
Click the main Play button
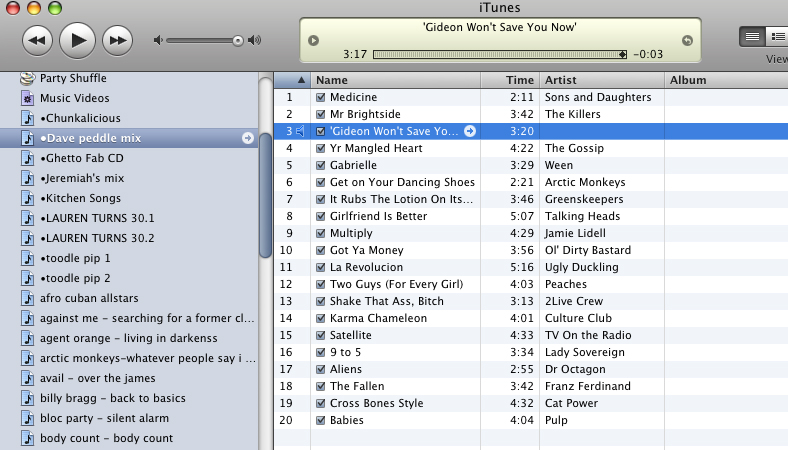pos(77,40)
